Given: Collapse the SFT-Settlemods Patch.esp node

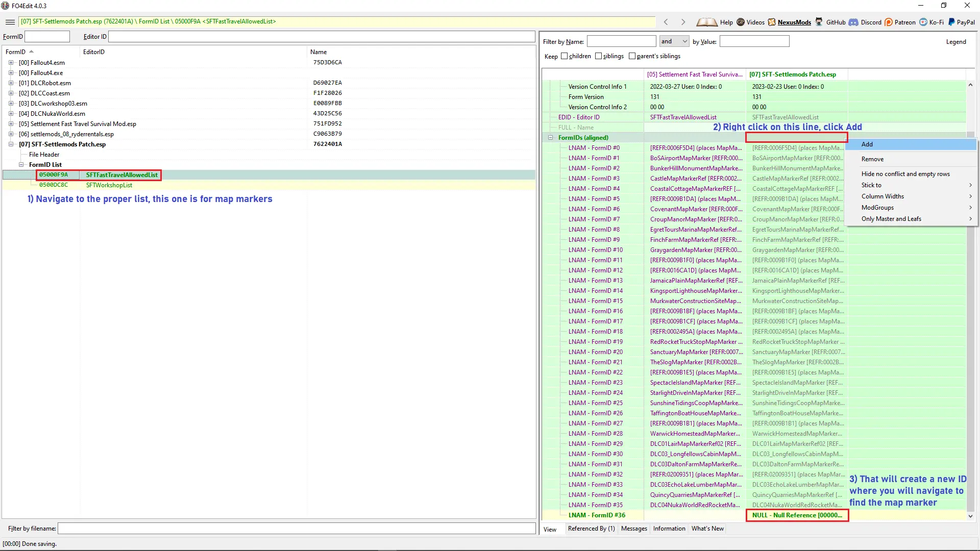Looking at the screenshot, I should pos(11,144).
